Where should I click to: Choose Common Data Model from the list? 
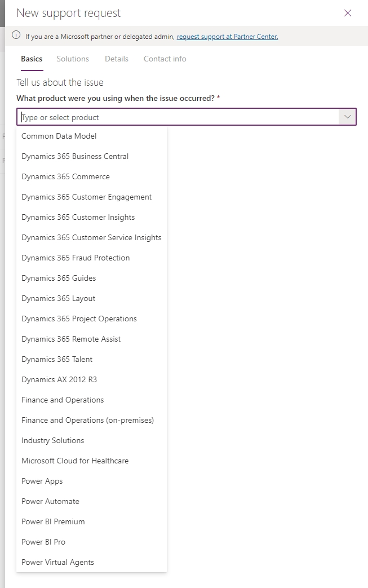59,136
